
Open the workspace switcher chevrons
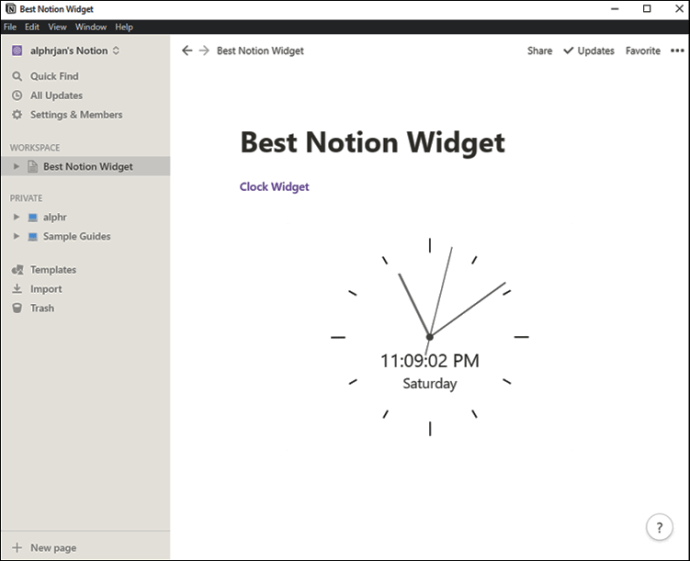(x=116, y=51)
